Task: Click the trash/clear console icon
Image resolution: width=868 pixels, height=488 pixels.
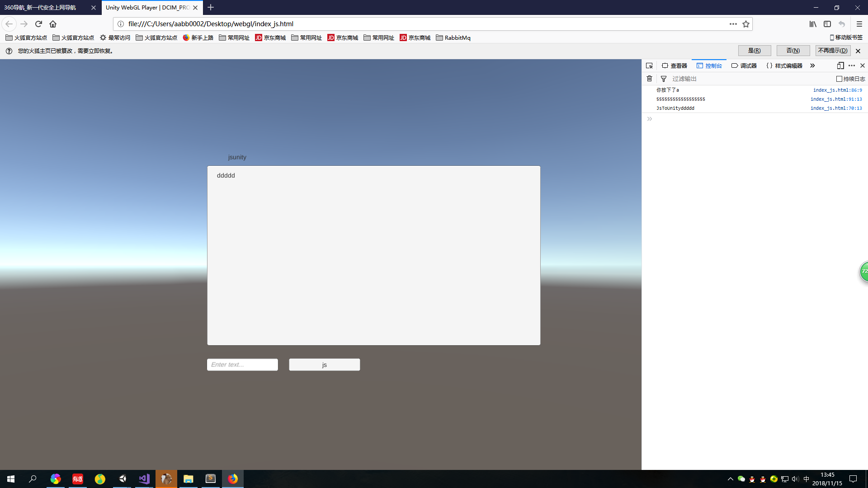Action: pyautogui.click(x=649, y=78)
